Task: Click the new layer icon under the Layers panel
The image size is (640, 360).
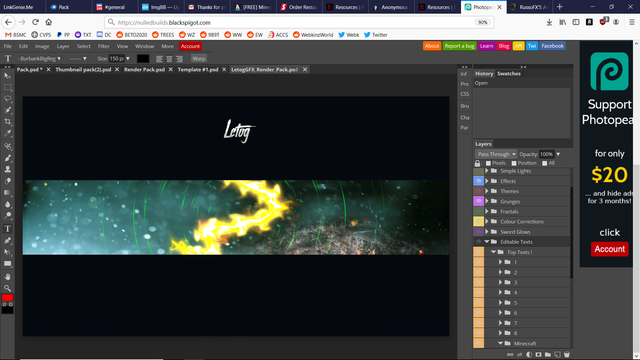Action: [x=557, y=355]
